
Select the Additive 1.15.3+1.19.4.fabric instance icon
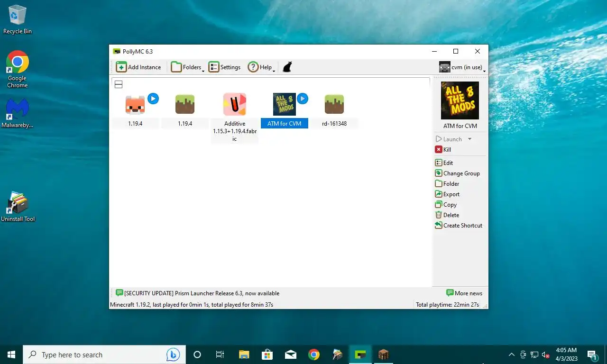click(235, 104)
